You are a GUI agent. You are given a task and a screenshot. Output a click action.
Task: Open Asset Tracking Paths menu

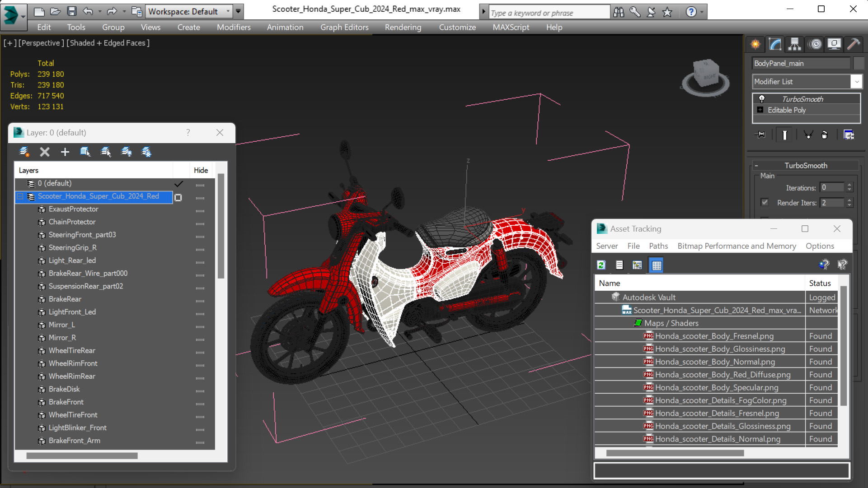pyautogui.click(x=658, y=246)
